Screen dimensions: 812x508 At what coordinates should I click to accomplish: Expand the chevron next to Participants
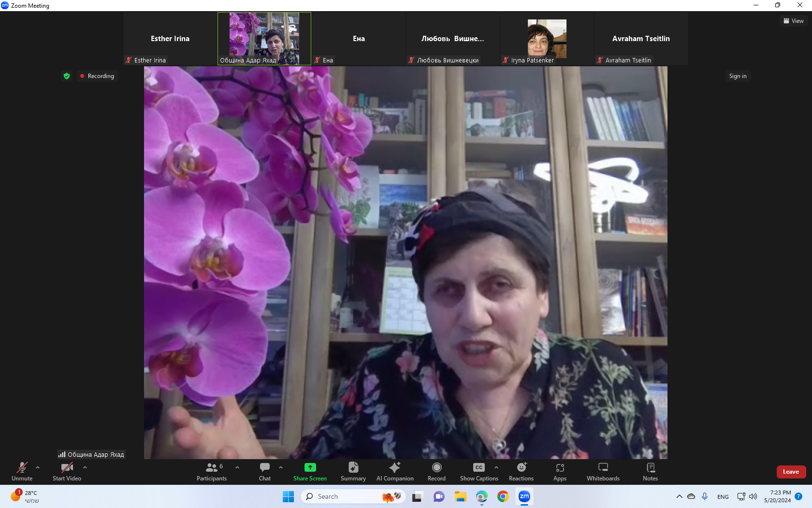(237, 467)
